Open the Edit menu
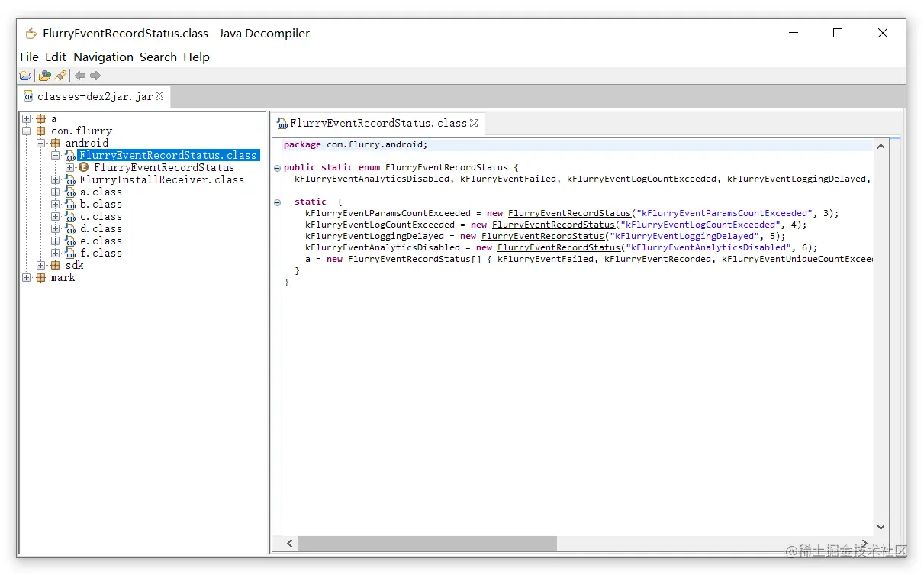This screenshot has height=575, width=924. (x=56, y=57)
